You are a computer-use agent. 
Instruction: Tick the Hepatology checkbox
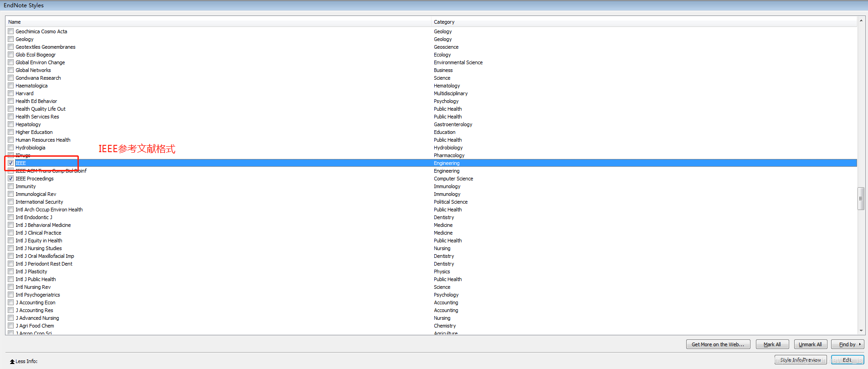10,124
